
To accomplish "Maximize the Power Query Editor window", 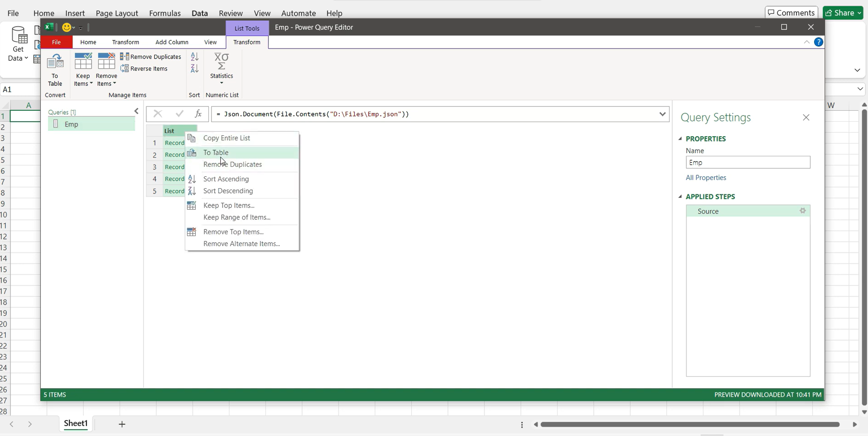I will click(x=784, y=27).
